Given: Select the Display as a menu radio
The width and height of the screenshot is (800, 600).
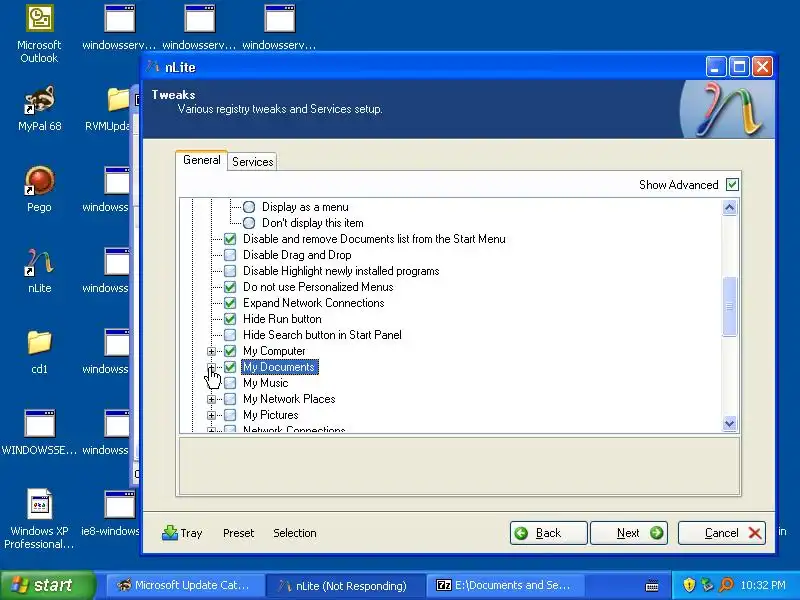Looking at the screenshot, I should point(249,207).
